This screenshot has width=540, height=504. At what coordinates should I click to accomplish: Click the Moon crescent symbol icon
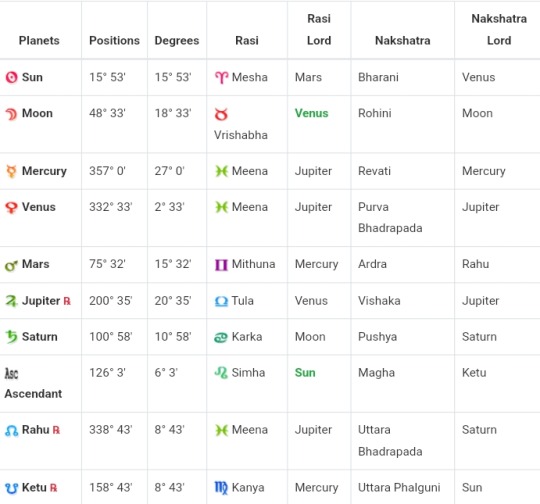coord(11,114)
